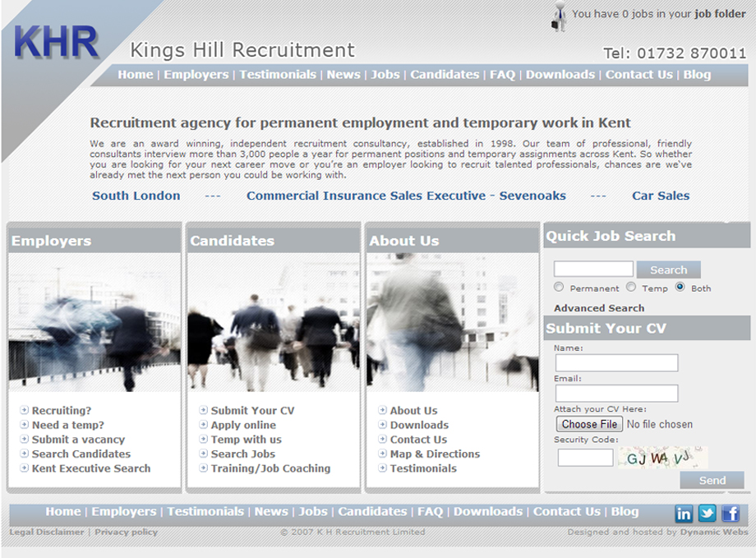Open the Dynamic Webs link

(x=714, y=532)
